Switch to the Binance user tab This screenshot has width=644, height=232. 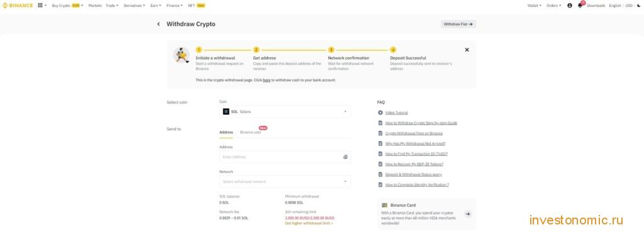coord(250,133)
